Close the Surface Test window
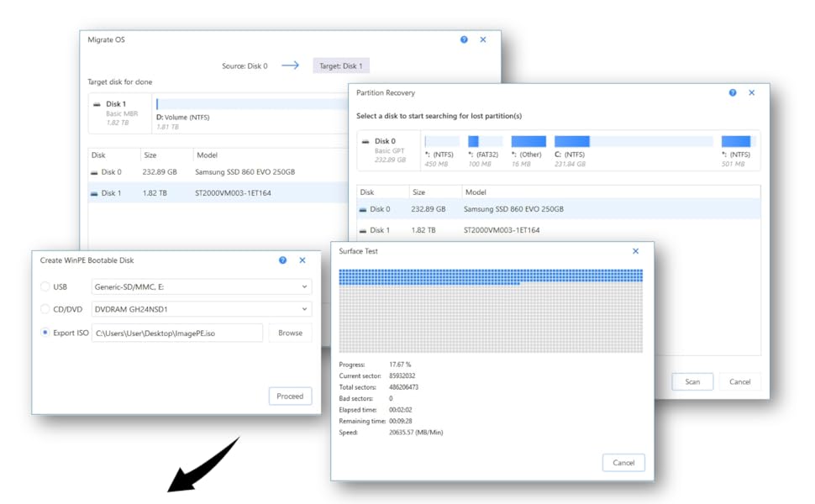The height and width of the screenshot is (504, 815). pos(635,250)
